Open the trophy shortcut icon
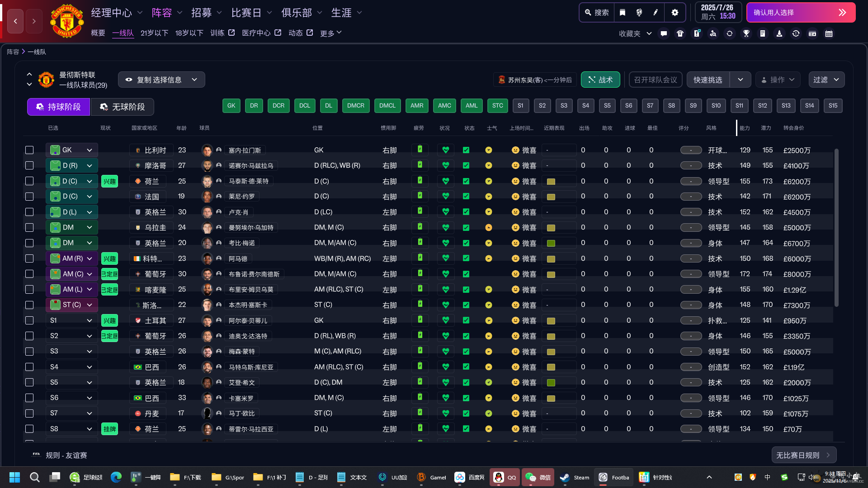The height and width of the screenshot is (488, 868). pos(746,33)
